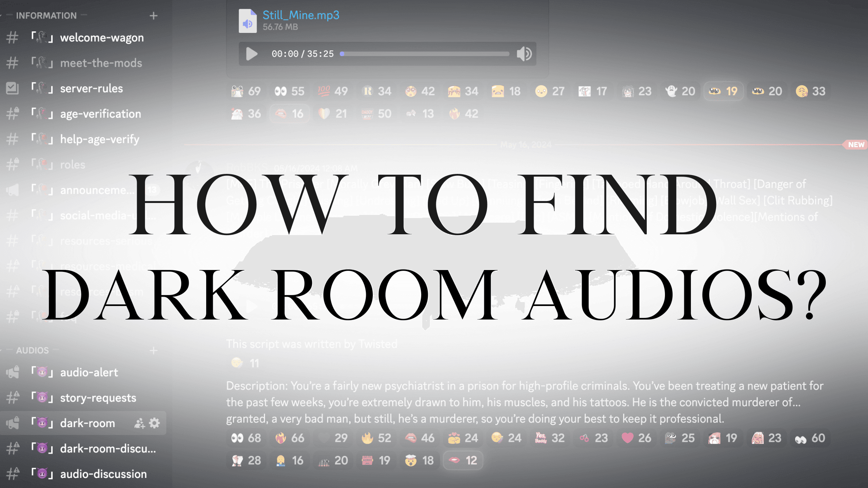Open Still_Mine.mp3 file link

tap(301, 15)
